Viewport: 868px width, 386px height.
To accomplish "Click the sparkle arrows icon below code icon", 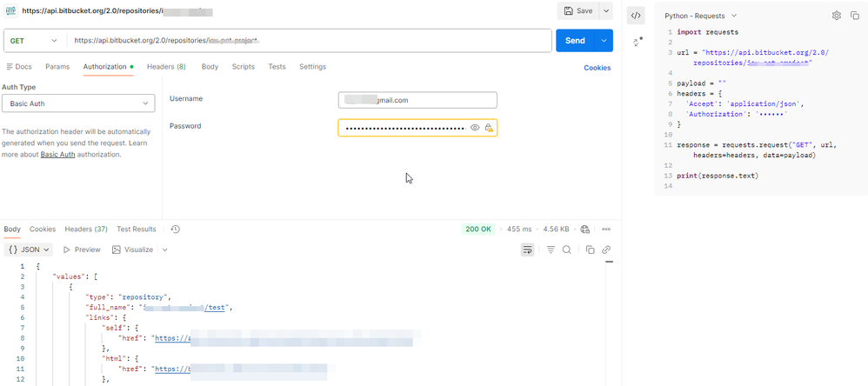I will coord(638,42).
